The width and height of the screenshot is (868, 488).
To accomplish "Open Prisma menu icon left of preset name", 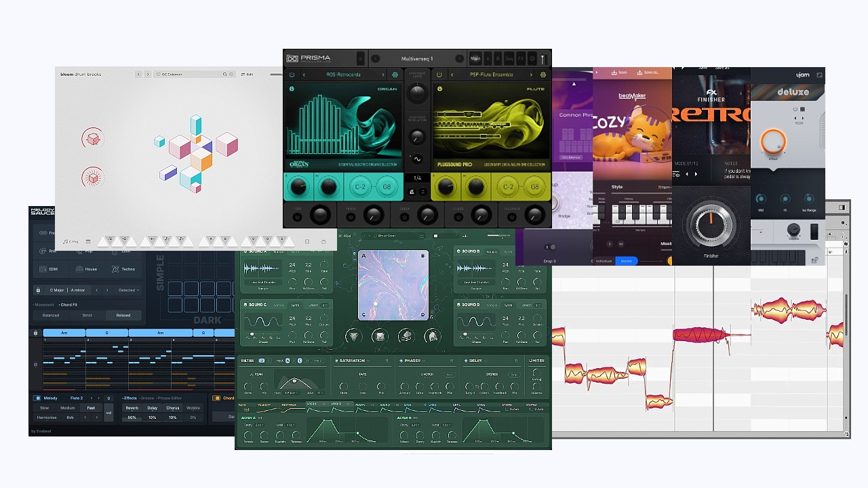I will tap(360, 59).
